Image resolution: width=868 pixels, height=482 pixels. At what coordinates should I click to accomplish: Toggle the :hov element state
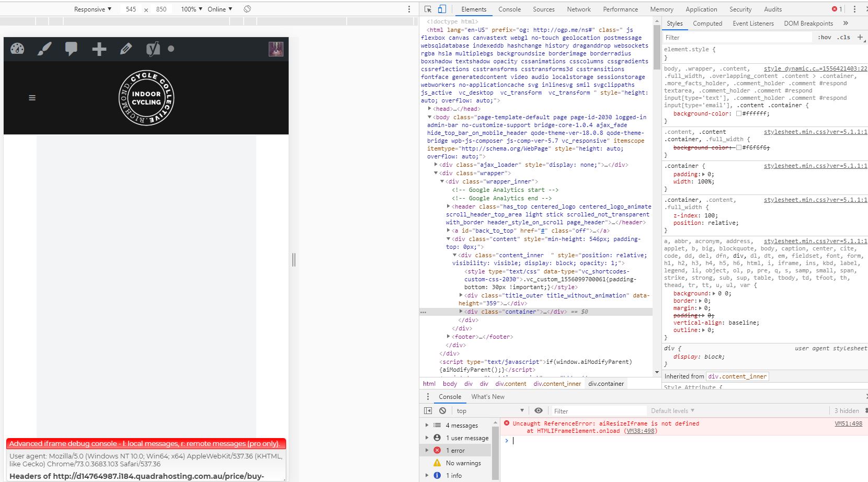tap(825, 37)
